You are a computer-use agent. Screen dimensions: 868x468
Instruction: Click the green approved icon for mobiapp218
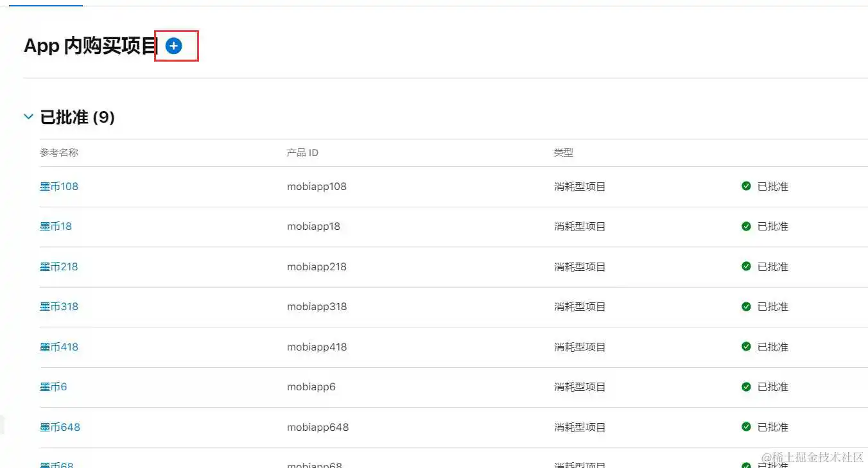point(746,266)
